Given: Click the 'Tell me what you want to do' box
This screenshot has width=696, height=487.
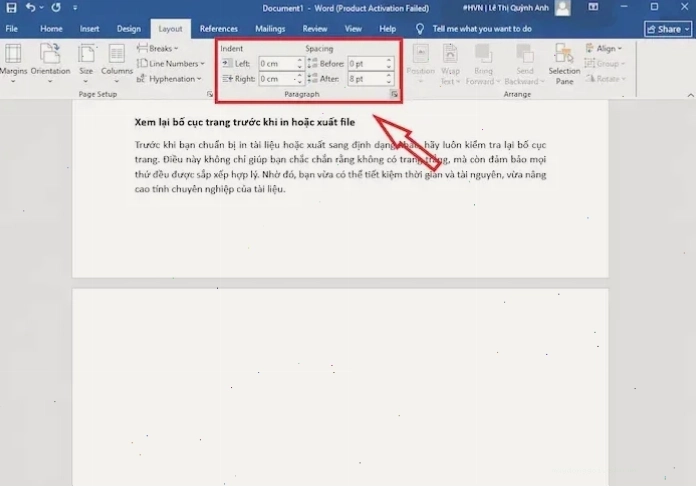Looking at the screenshot, I should point(482,29).
